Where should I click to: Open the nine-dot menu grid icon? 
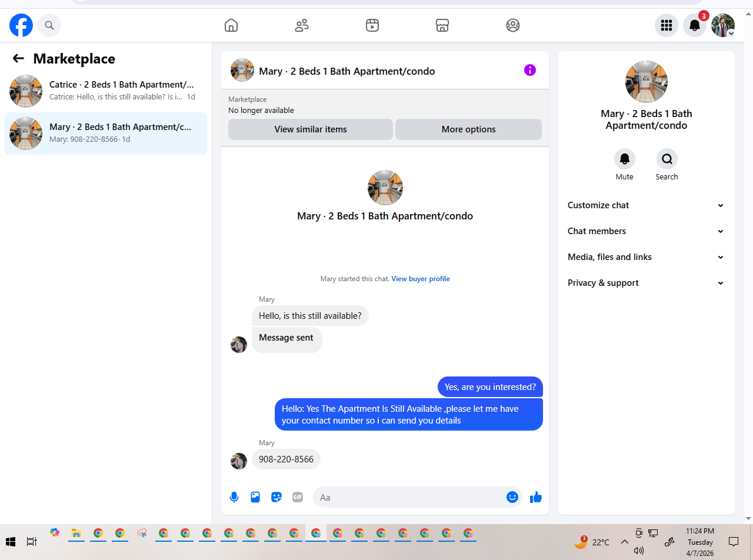pos(667,25)
